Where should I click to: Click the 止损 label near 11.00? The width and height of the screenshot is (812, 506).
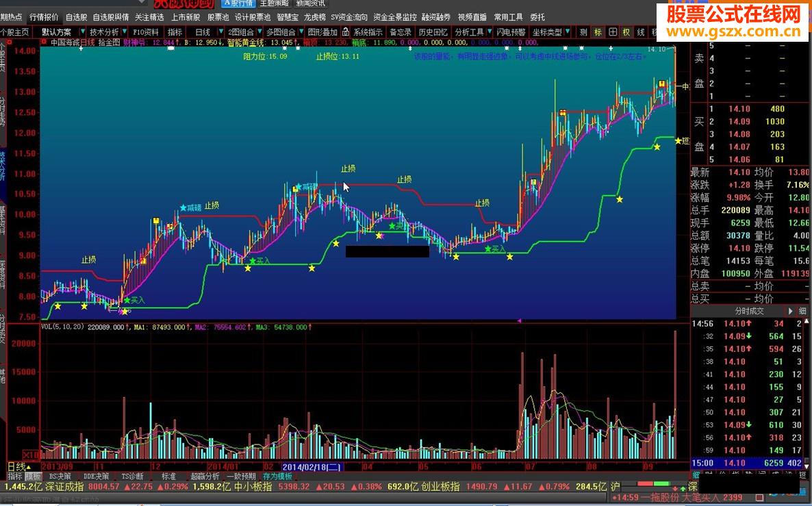[348, 168]
